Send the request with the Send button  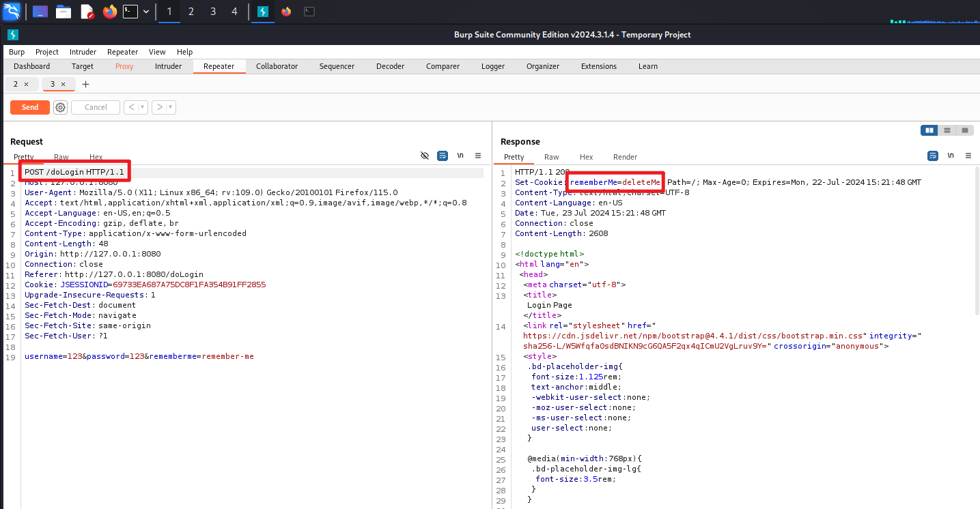(30, 107)
